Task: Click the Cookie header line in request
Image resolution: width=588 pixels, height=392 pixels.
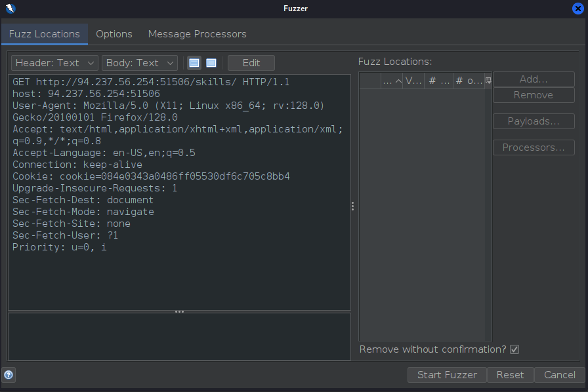Action: [151, 176]
